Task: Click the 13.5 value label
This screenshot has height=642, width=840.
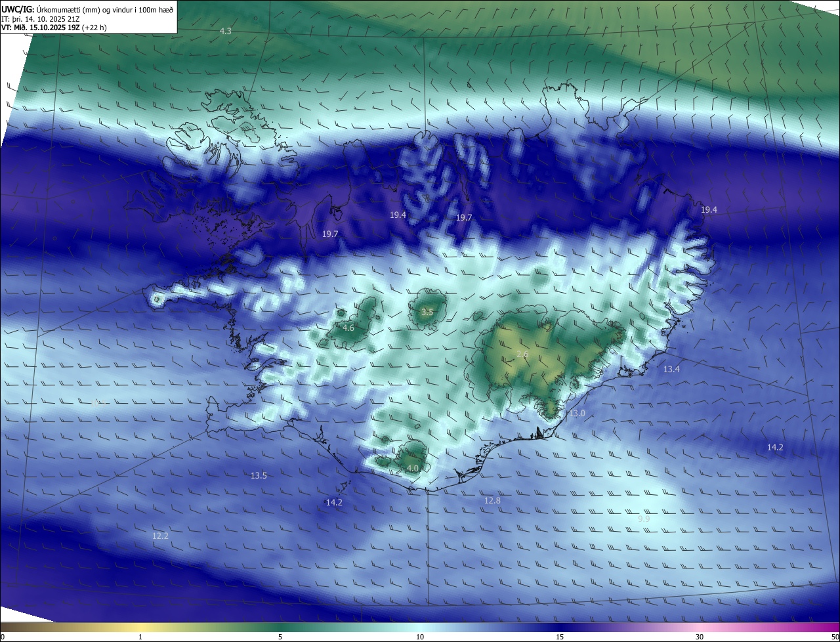Action: (x=259, y=475)
